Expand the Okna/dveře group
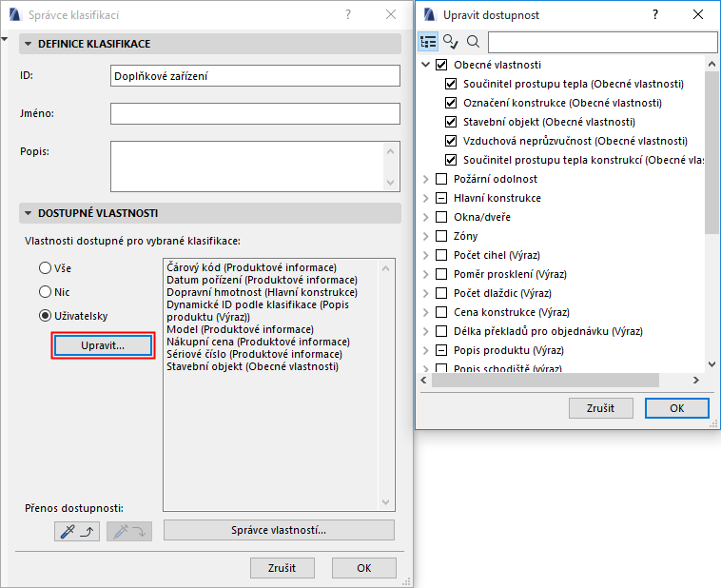The height and width of the screenshot is (588, 721). [x=426, y=217]
